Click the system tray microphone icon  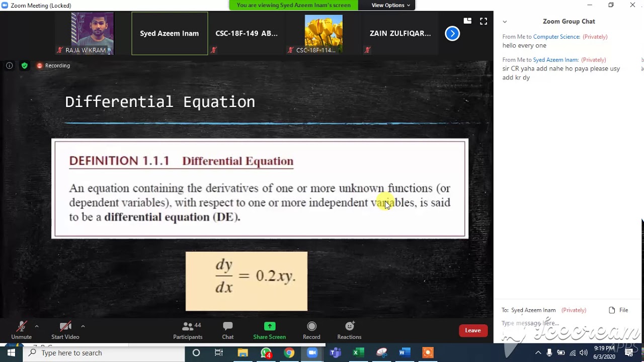click(x=549, y=353)
